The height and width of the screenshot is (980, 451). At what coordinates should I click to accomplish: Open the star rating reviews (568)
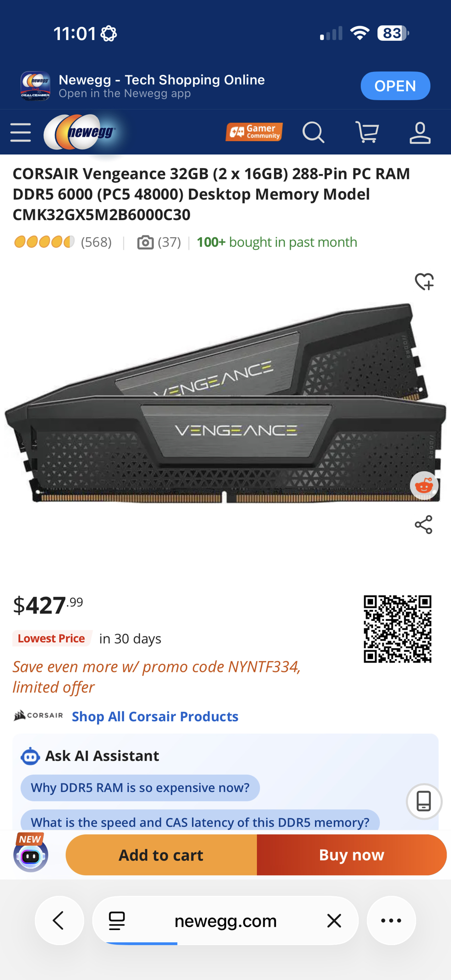63,242
